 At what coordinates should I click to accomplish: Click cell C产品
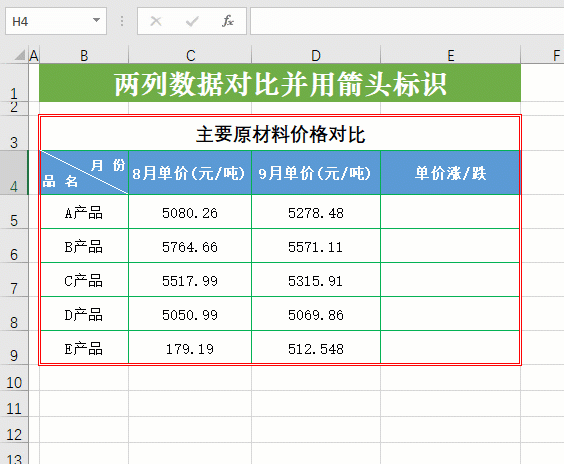84,280
